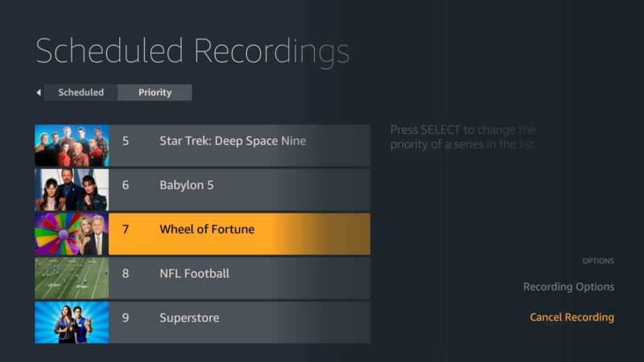
Task: Switch to the Scheduled tab
Action: 81,93
